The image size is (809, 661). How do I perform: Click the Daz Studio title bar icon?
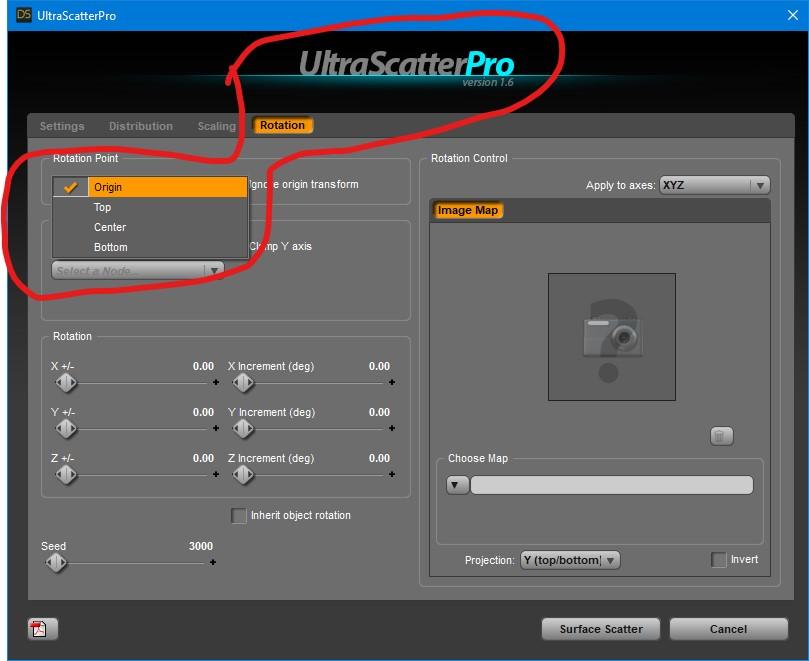pos(24,15)
